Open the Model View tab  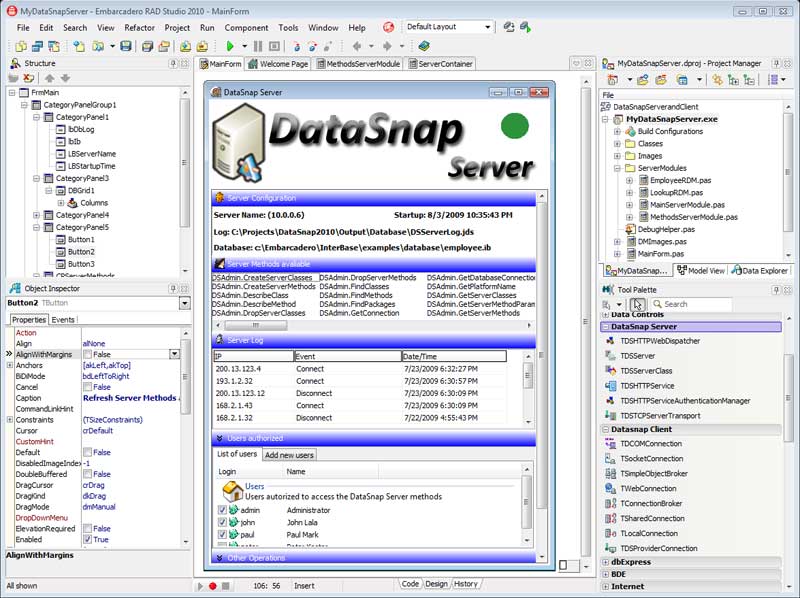coord(701,271)
